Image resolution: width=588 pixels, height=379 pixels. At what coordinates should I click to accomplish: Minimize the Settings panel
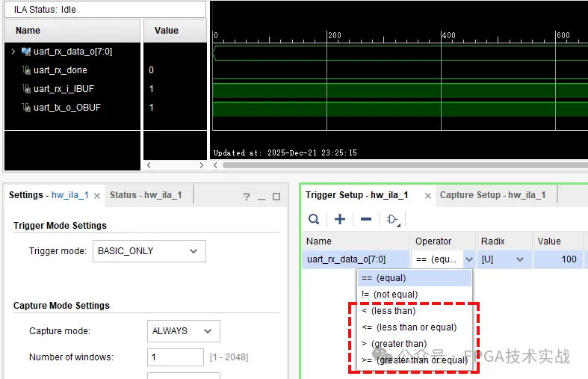coord(261,197)
